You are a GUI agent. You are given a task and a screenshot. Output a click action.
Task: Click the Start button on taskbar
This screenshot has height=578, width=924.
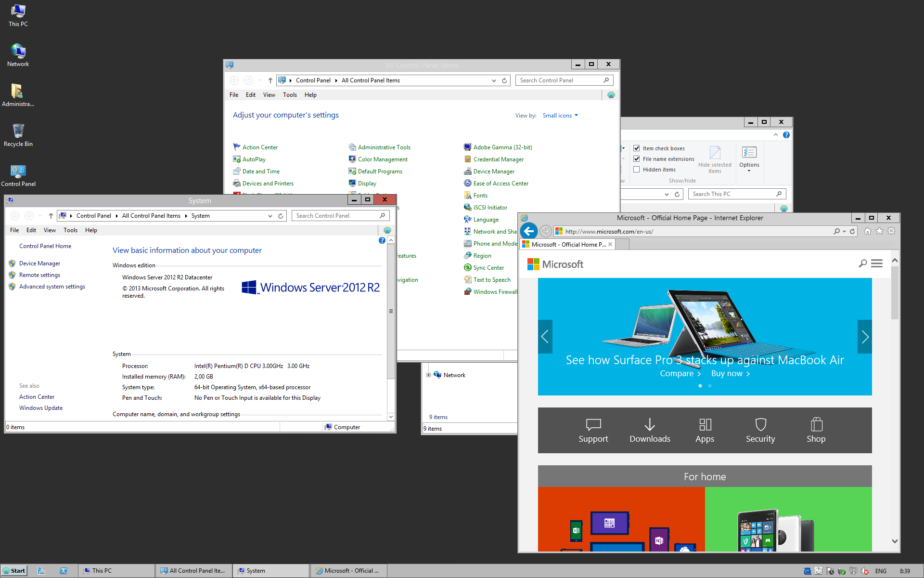pos(14,571)
